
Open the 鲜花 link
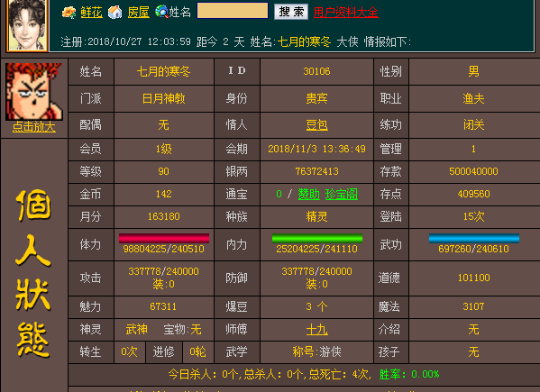pyautogui.click(x=92, y=13)
